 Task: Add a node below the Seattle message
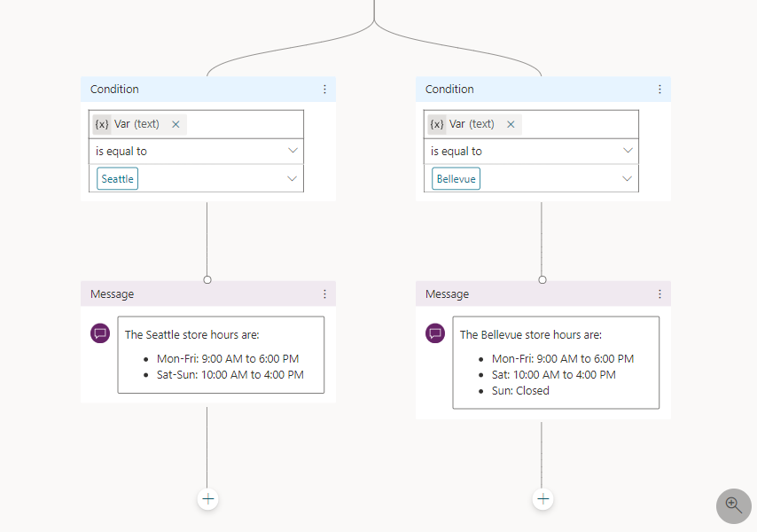click(208, 499)
